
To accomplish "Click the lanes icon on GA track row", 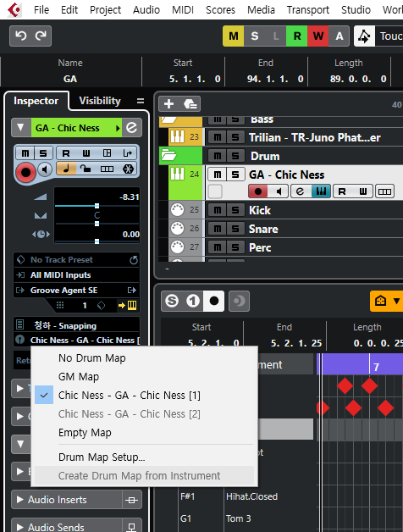I will [384, 191].
